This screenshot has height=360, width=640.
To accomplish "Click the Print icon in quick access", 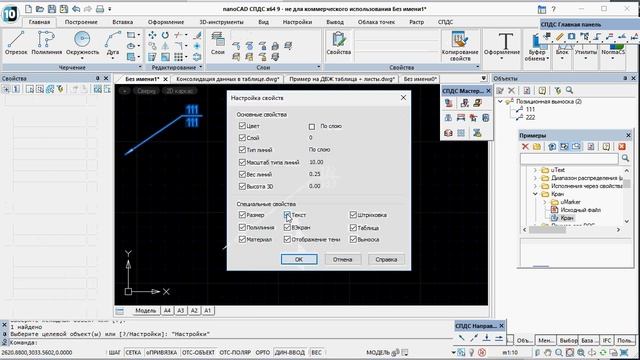I will coord(100,9).
